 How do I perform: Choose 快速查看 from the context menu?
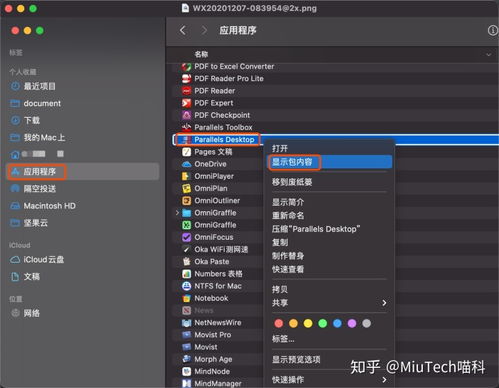pos(329,269)
